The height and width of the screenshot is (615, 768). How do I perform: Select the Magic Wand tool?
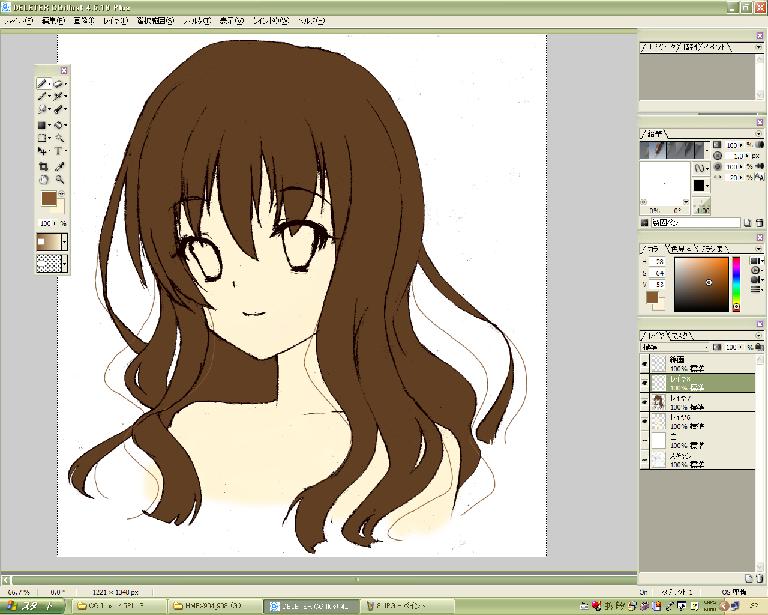59,138
